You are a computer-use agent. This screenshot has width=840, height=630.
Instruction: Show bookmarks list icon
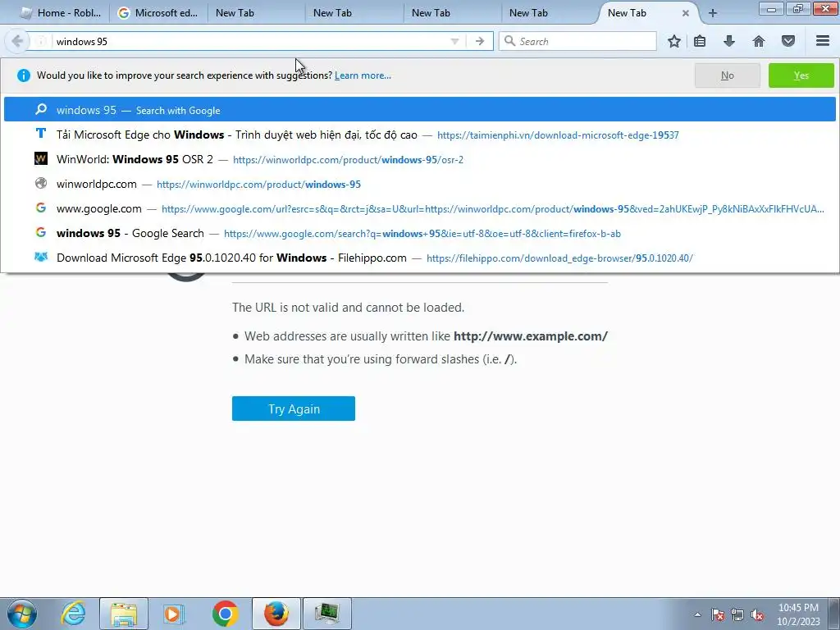click(x=700, y=41)
